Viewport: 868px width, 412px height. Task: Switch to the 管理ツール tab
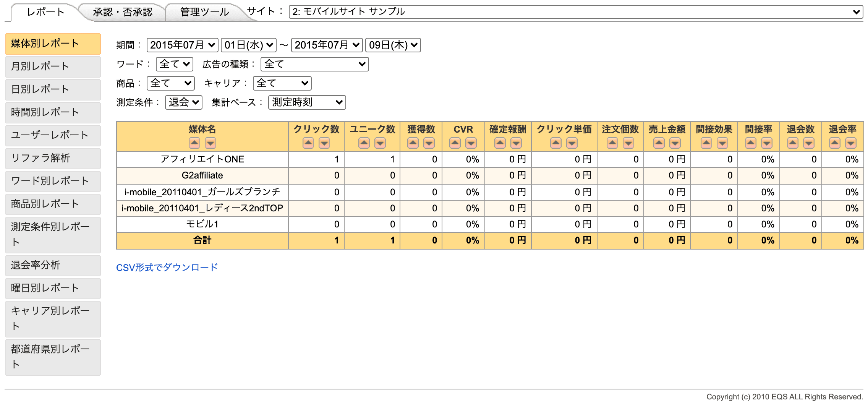tap(204, 12)
